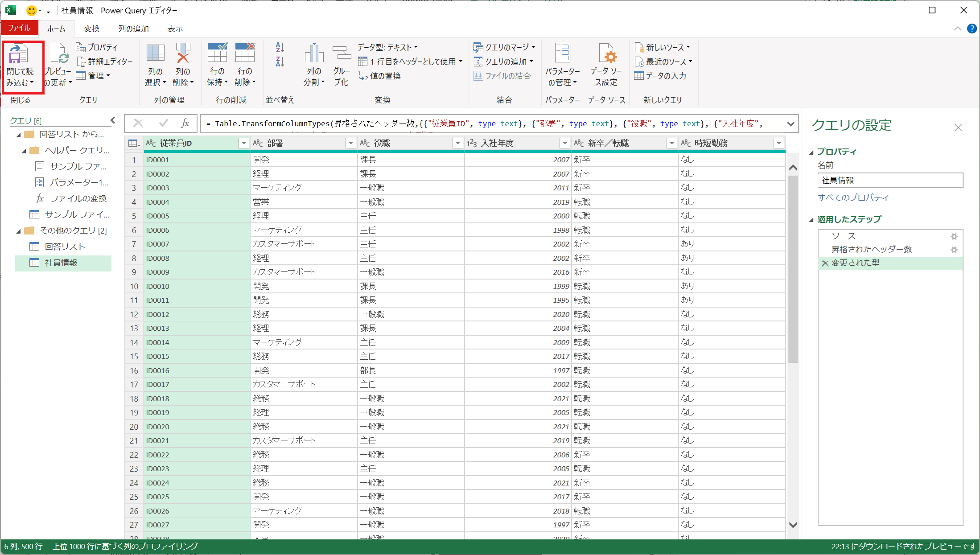Open クエリのマージ (Merge Queries)
Image resolution: width=980 pixels, height=555 pixels.
click(x=504, y=47)
